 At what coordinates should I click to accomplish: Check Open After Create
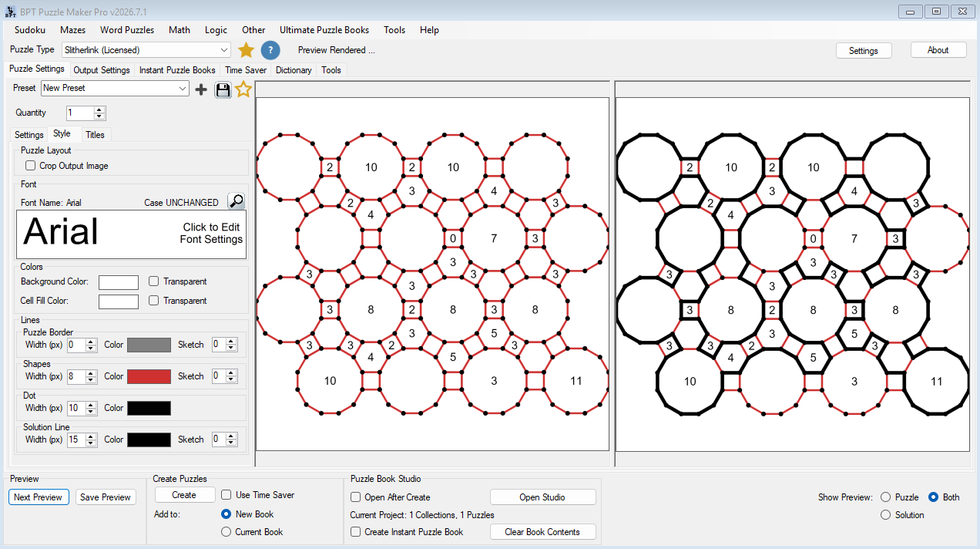click(x=356, y=497)
